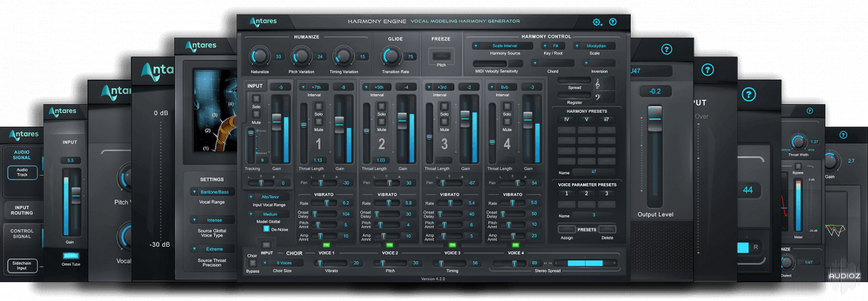Turn the Throat Width knob
Viewport: 868px width, 301px height.
(x=798, y=143)
